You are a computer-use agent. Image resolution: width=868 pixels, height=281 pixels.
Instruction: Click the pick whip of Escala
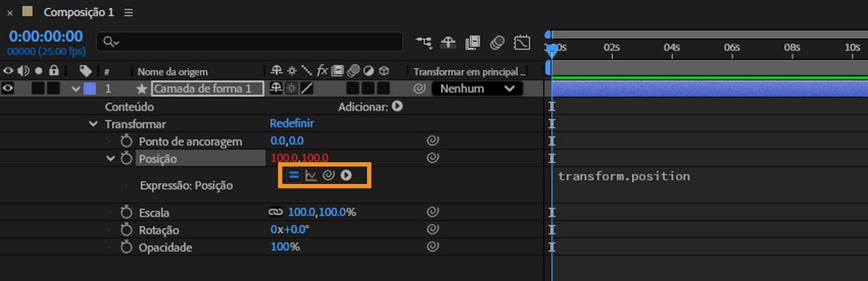433,211
